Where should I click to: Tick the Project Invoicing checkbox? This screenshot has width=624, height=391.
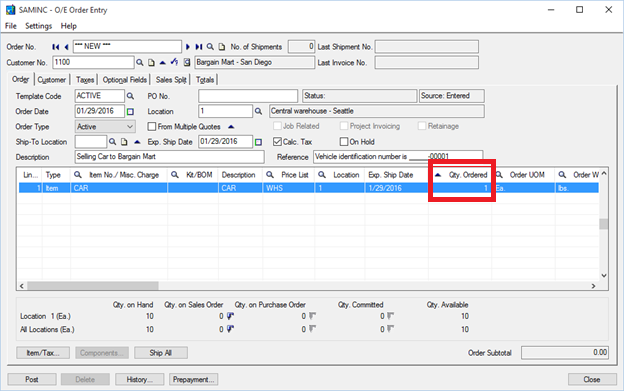coord(344,126)
